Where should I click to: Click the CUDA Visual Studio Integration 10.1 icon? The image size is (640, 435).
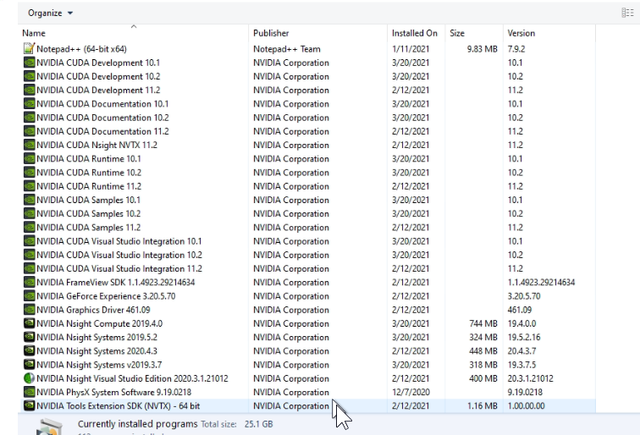click(29, 241)
